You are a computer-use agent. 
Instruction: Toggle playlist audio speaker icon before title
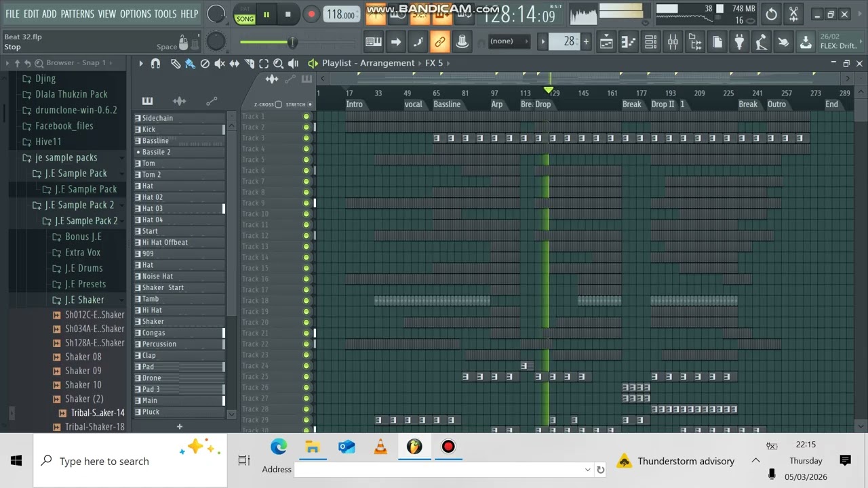313,63
